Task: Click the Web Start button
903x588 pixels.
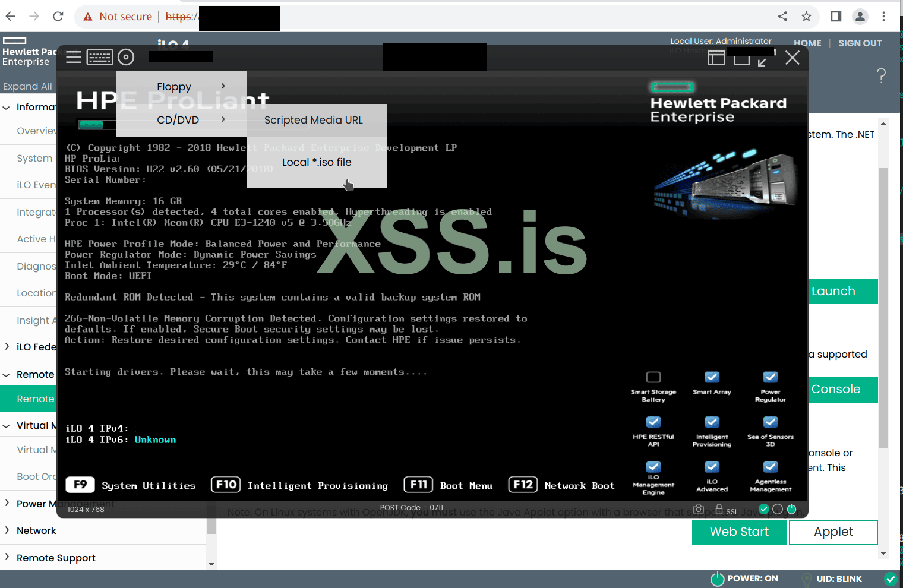Action: click(x=739, y=532)
